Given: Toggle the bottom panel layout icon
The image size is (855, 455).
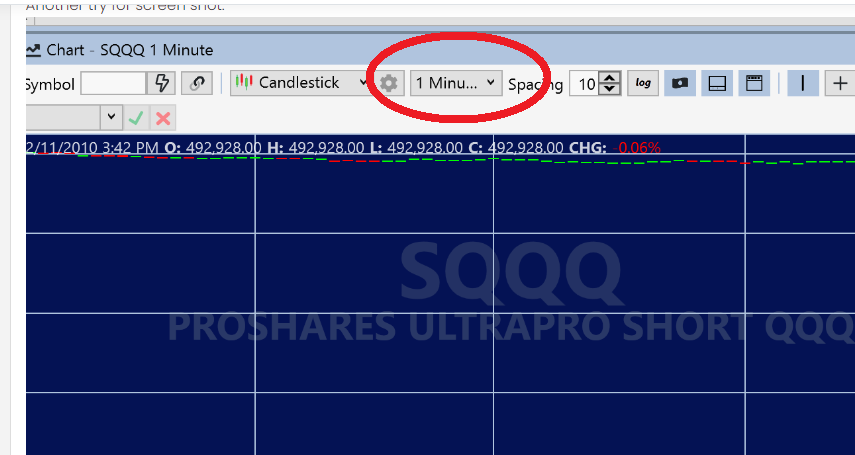Looking at the screenshot, I should 716,83.
